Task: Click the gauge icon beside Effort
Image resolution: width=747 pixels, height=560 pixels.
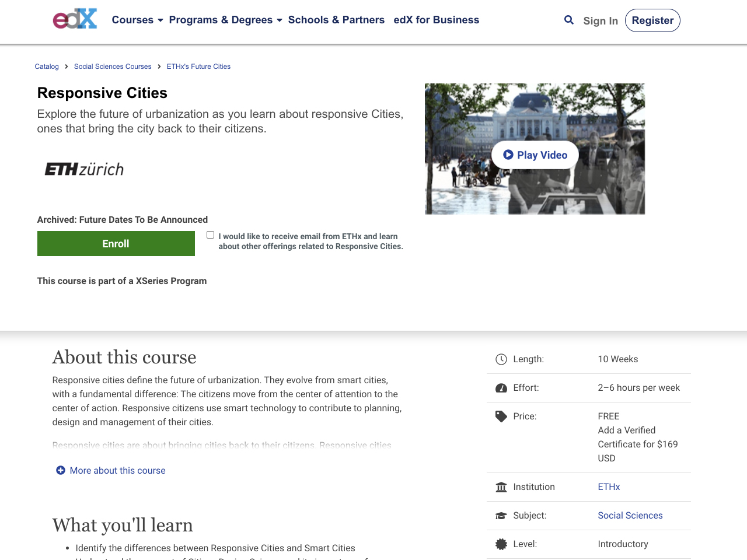Action: coord(501,388)
